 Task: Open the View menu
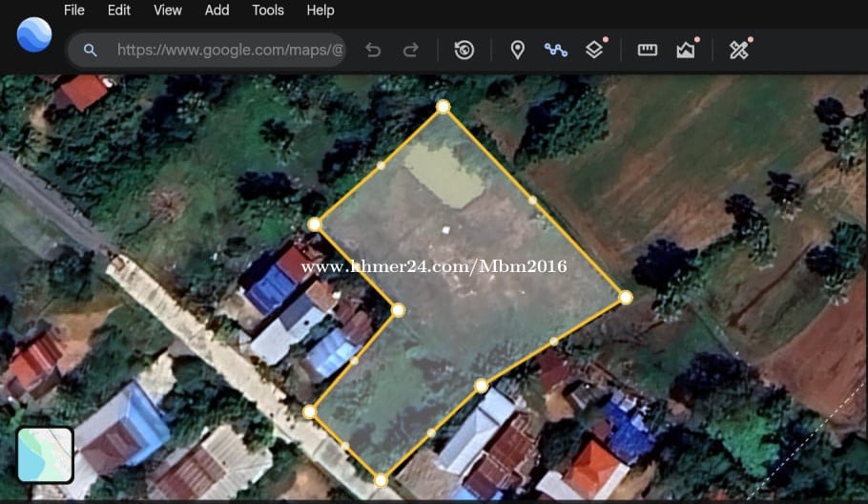coord(168,10)
